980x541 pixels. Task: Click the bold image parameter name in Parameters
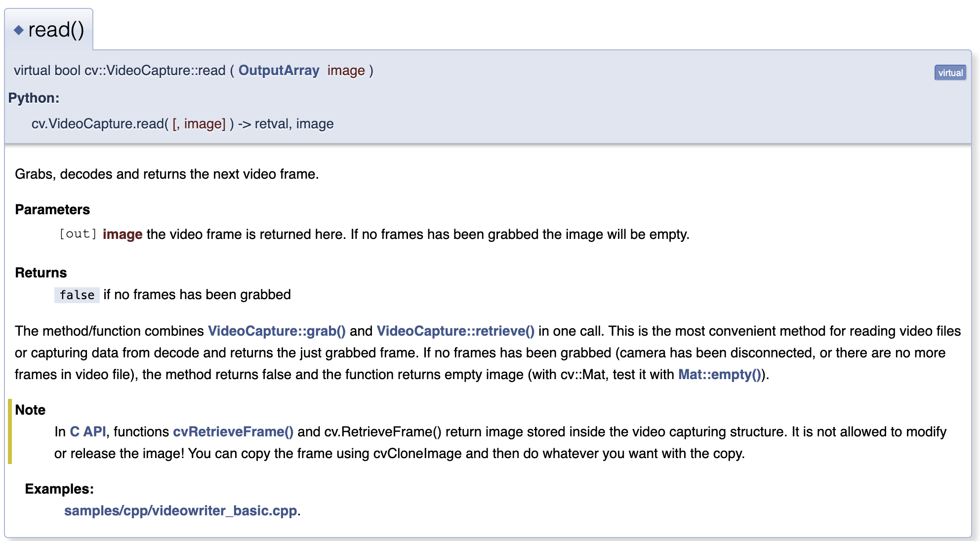click(x=122, y=234)
